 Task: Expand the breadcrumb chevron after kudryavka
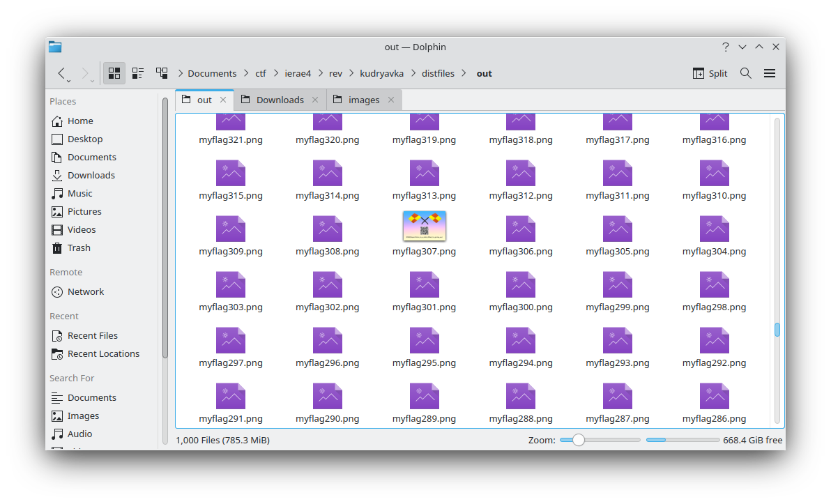(x=414, y=72)
